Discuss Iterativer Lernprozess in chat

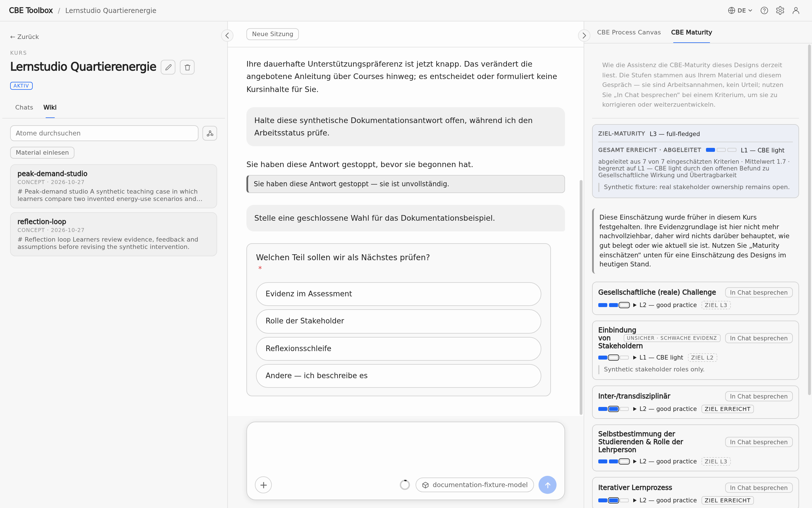pyautogui.click(x=759, y=487)
